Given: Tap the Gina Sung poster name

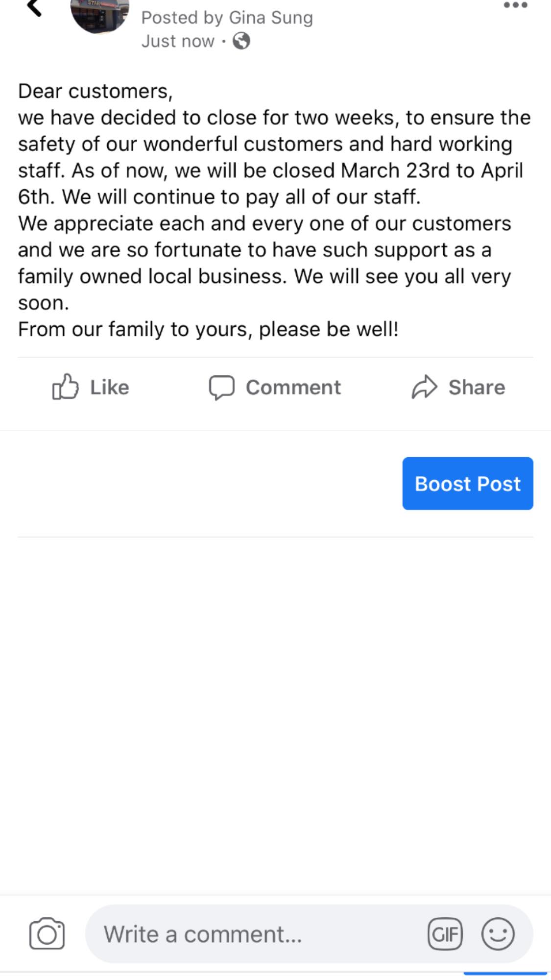Looking at the screenshot, I should 270,18.
